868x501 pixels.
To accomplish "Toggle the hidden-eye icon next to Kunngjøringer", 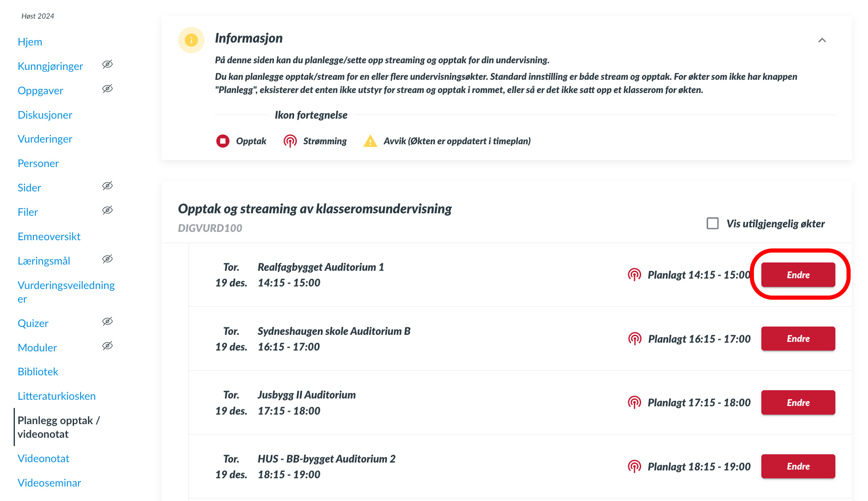I will (x=107, y=64).
